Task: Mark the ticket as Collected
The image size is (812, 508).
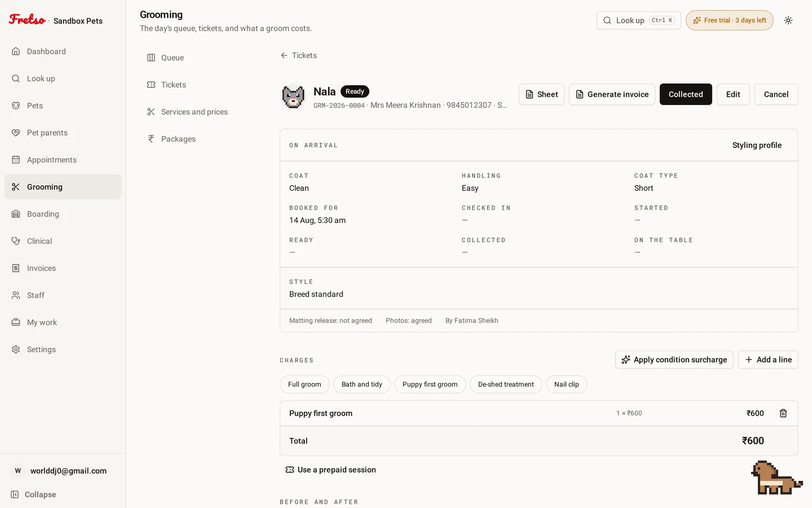Action: pyautogui.click(x=686, y=94)
